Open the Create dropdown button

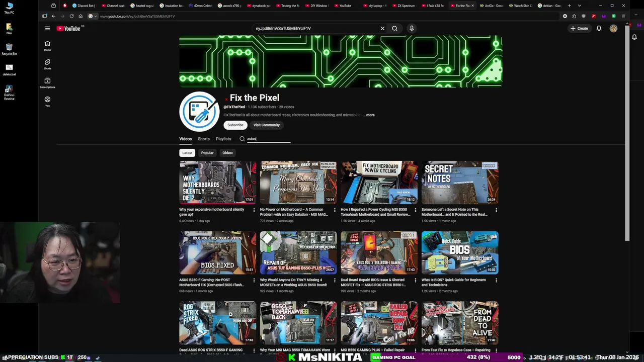[x=579, y=29]
